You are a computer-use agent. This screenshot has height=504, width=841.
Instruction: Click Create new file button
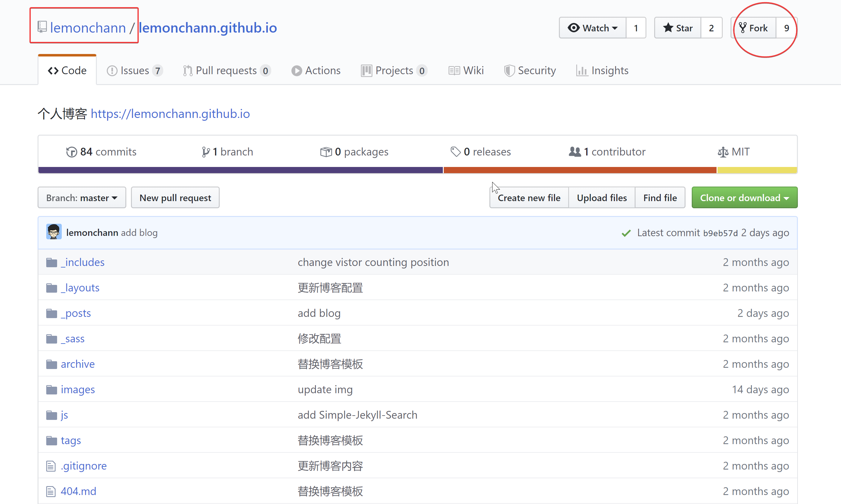click(x=529, y=198)
